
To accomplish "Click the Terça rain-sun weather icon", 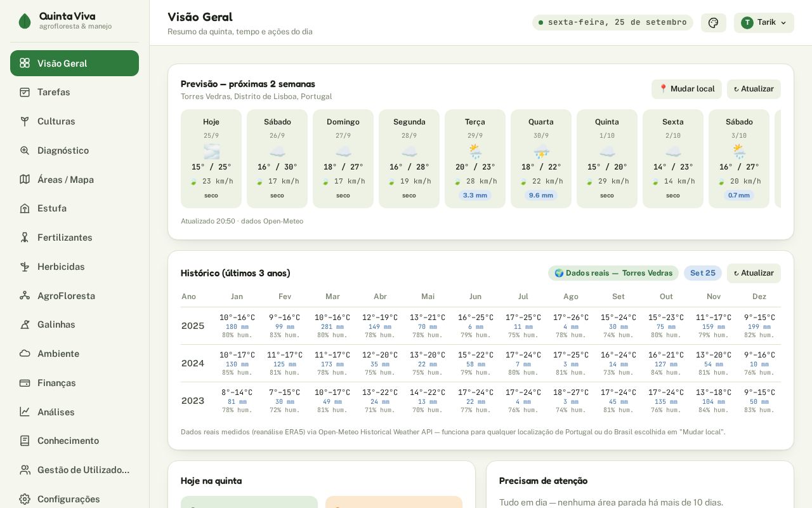I will pyautogui.click(x=475, y=151).
